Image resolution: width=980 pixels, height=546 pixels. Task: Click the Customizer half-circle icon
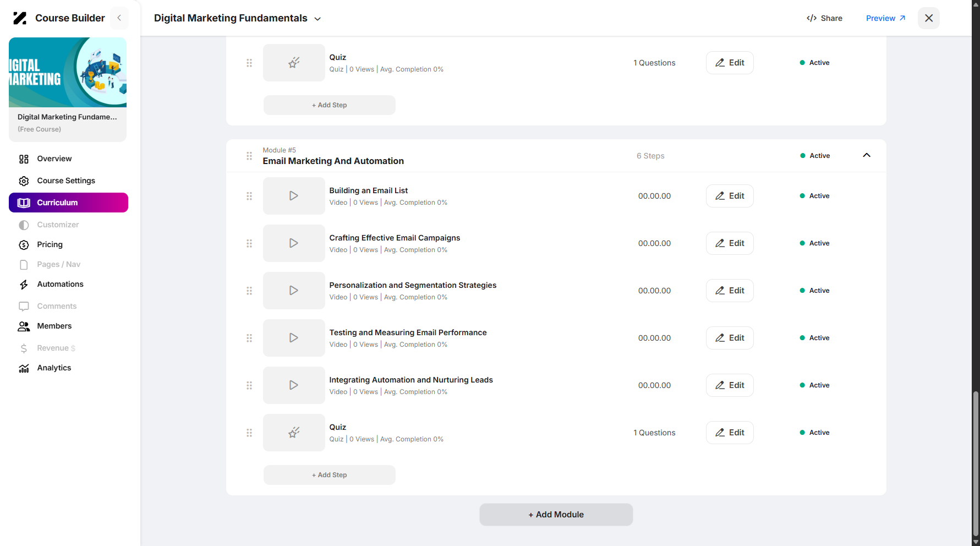(x=24, y=225)
